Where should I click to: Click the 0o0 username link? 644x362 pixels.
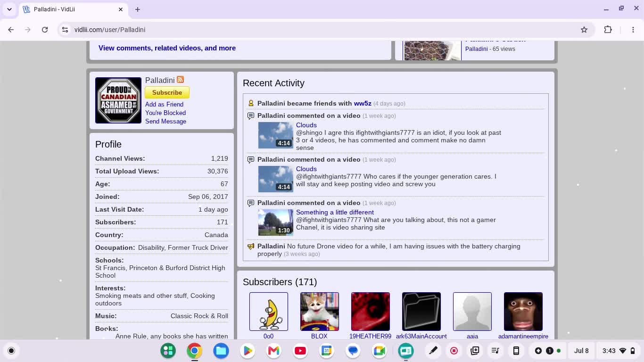pyautogui.click(x=268, y=336)
